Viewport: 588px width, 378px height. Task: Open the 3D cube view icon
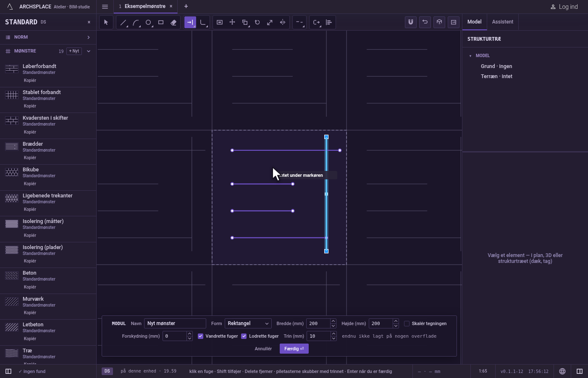(x=439, y=22)
